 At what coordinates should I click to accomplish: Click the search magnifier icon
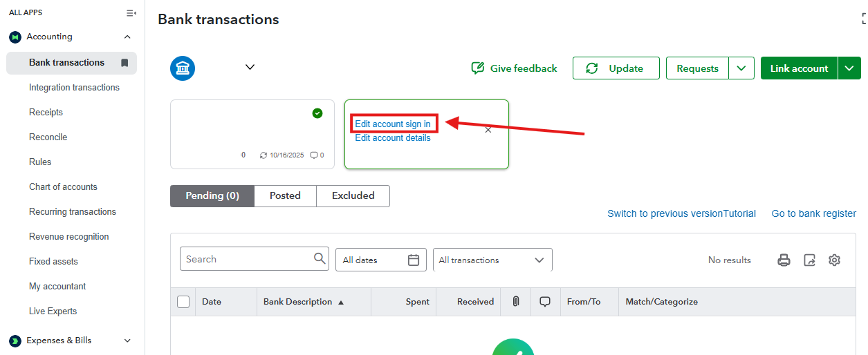pyautogui.click(x=320, y=259)
